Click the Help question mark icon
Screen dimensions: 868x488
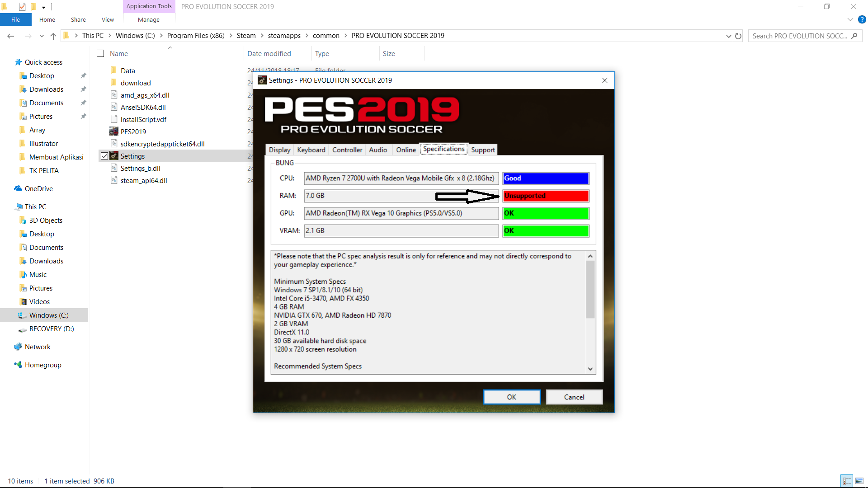862,19
